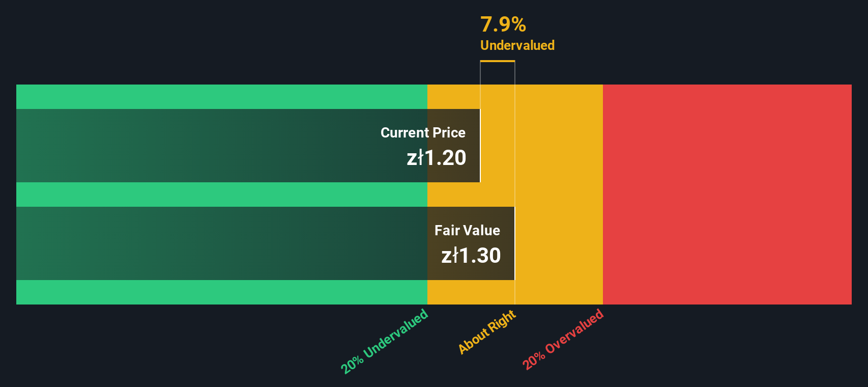Select the Fair Value label
The width and height of the screenshot is (868, 387).
coord(467,230)
